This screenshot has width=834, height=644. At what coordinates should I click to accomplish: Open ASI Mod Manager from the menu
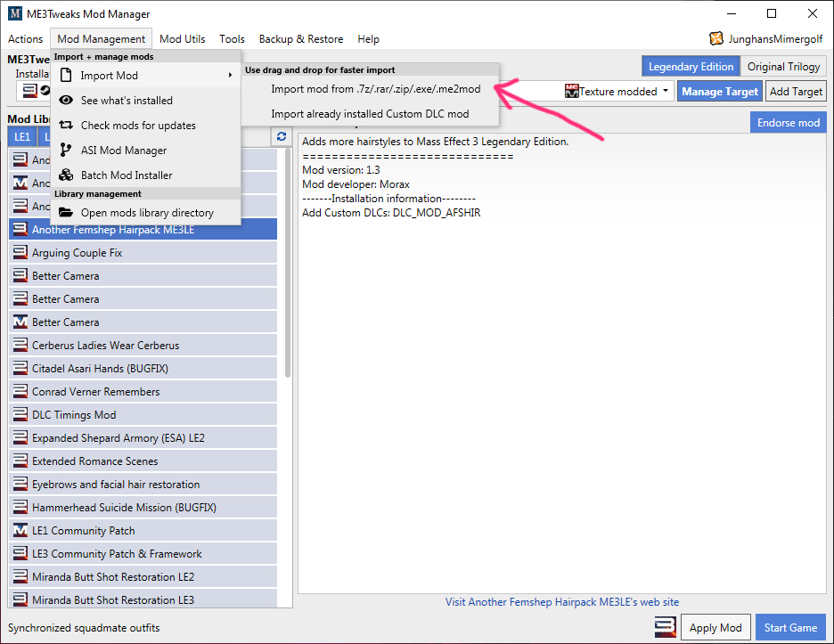pos(146,150)
